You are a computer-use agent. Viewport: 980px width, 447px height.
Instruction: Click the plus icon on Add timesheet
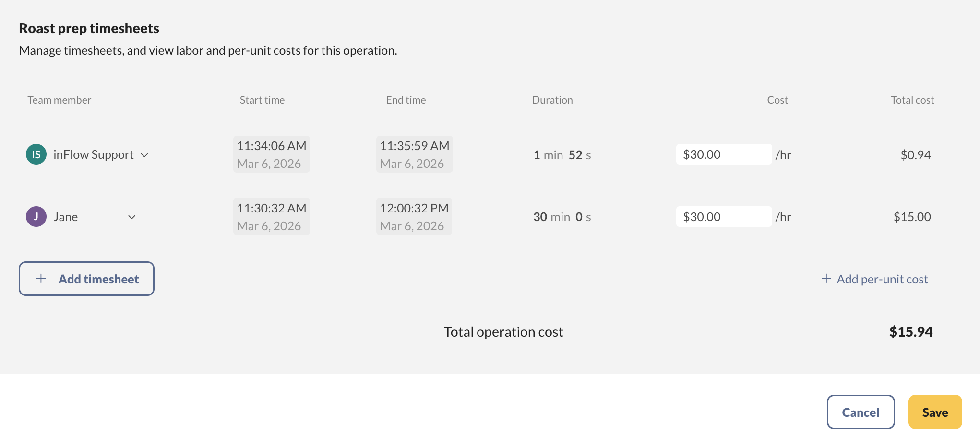coord(41,278)
